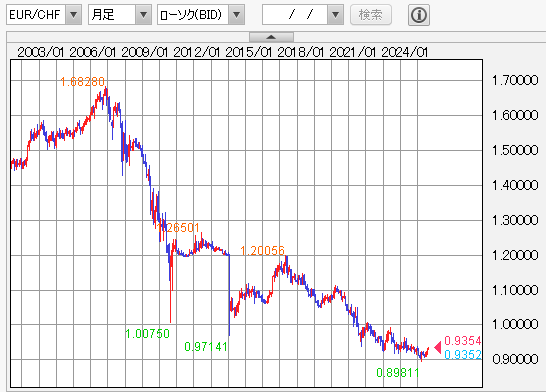The height and width of the screenshot is (392, 546).
Task: Open the information icon button
Action: [x=419, y=15]
